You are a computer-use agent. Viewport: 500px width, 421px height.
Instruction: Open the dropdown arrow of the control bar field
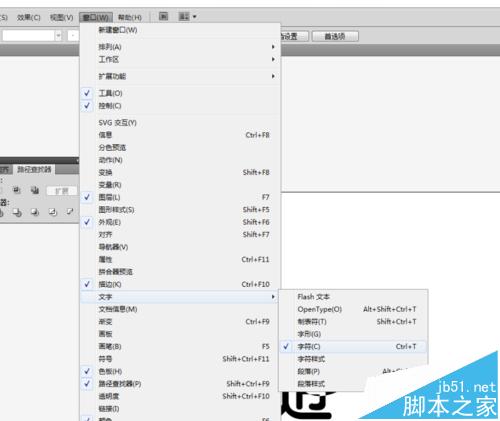coord(58,35)
